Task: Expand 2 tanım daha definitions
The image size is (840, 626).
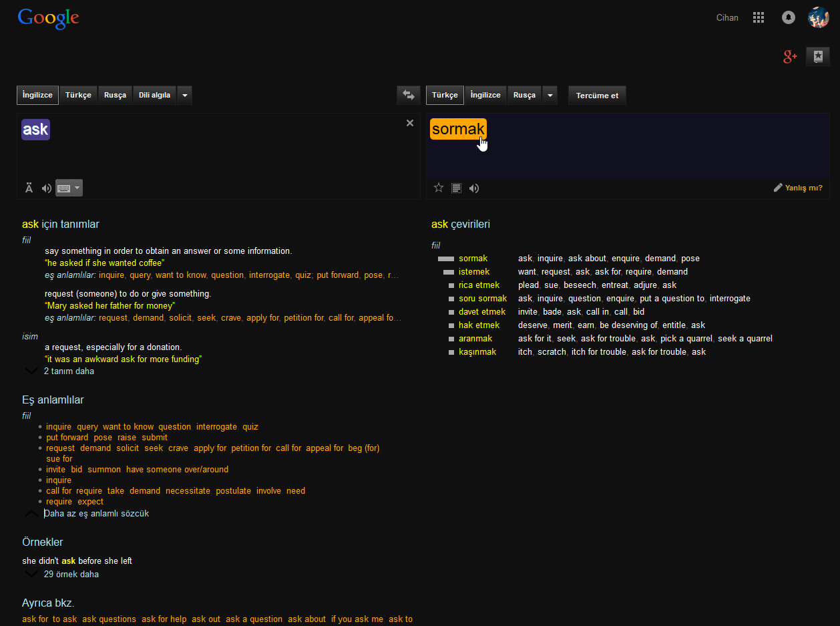Action: click(69, 371)
